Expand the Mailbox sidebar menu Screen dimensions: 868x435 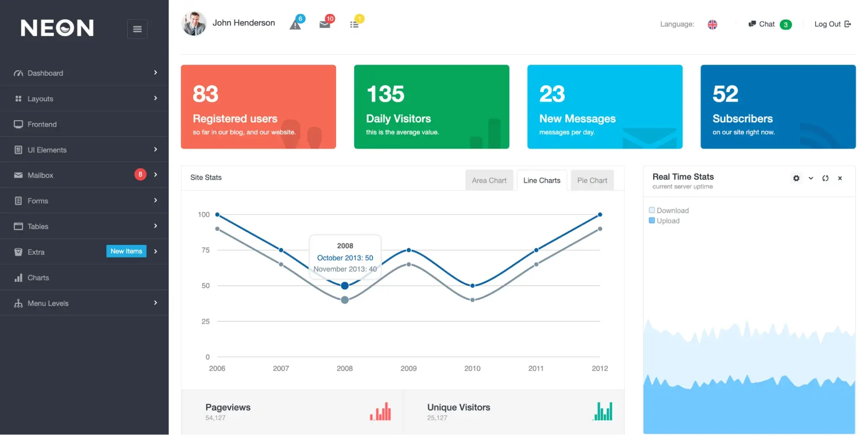pos(84,175)
